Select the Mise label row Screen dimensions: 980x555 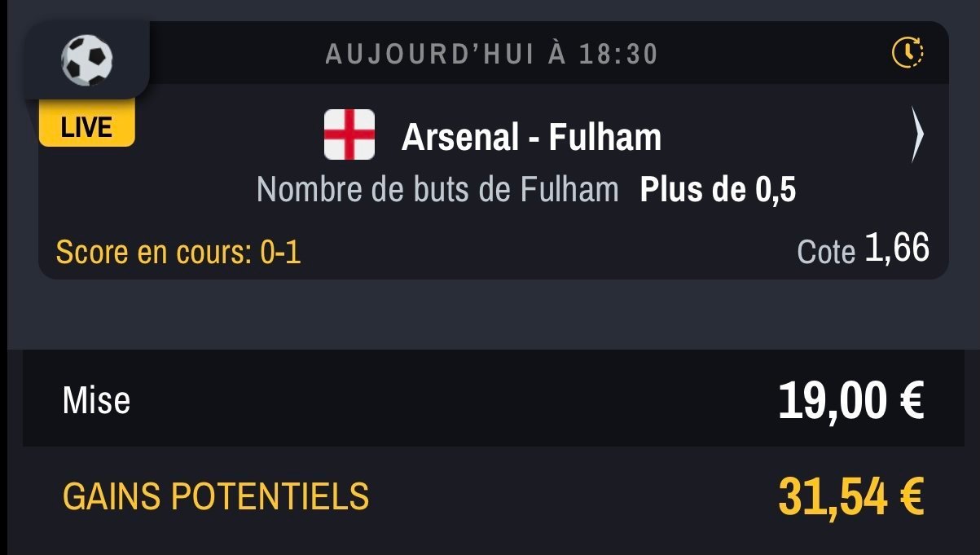click(x=490, y=400)
